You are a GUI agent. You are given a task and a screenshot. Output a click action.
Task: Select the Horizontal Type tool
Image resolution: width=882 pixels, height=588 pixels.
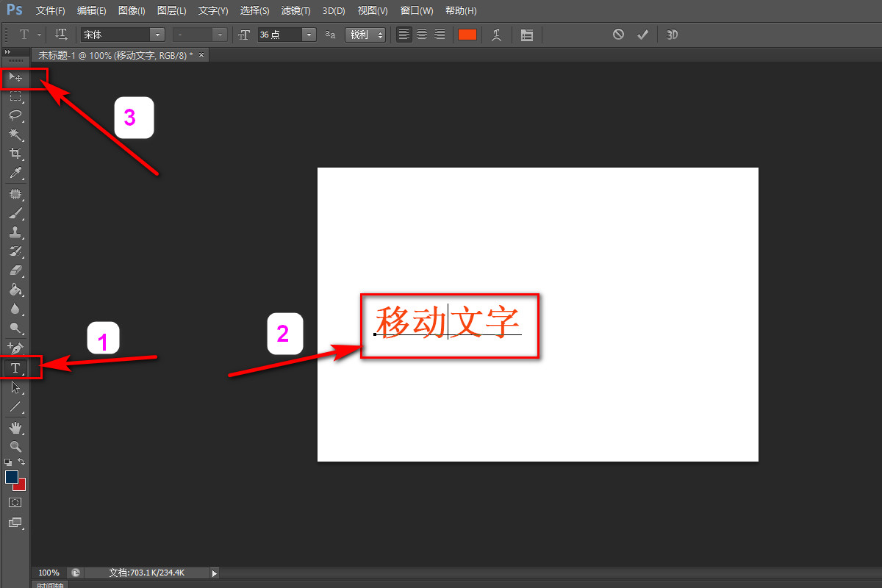tap(16, 367)
